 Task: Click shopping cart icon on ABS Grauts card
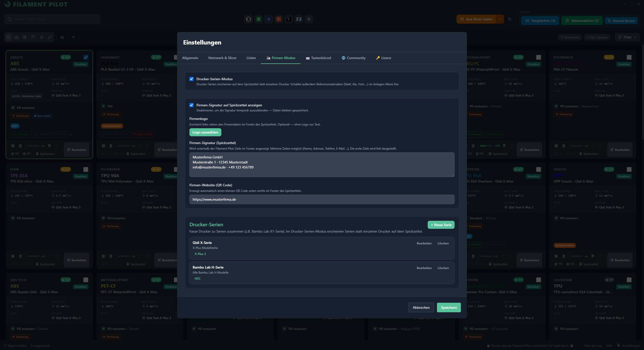[49, 146]
